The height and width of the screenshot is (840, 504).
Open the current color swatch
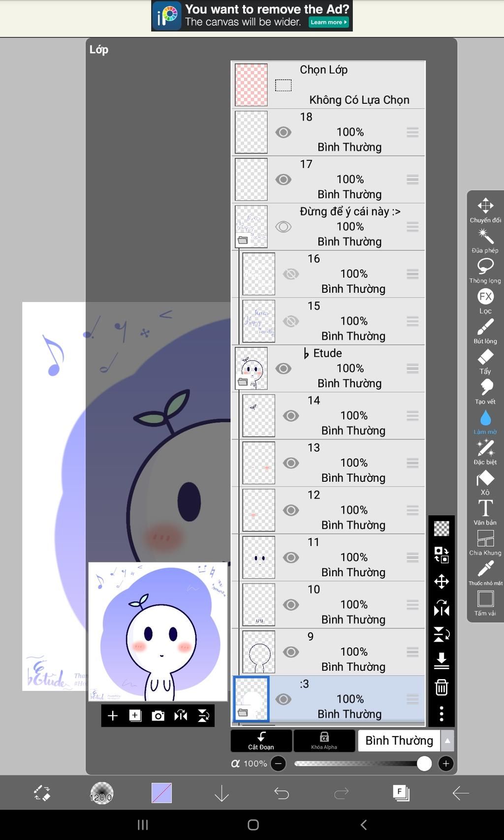(x=161, y=793)
